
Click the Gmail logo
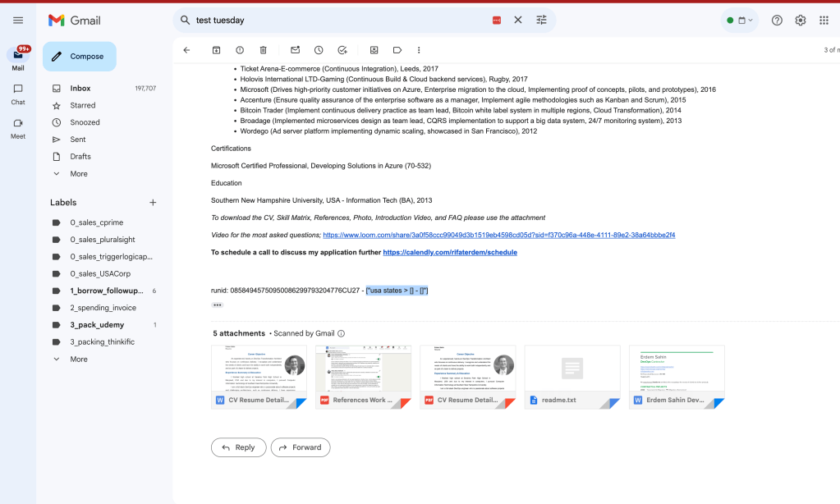click(75, 21)
